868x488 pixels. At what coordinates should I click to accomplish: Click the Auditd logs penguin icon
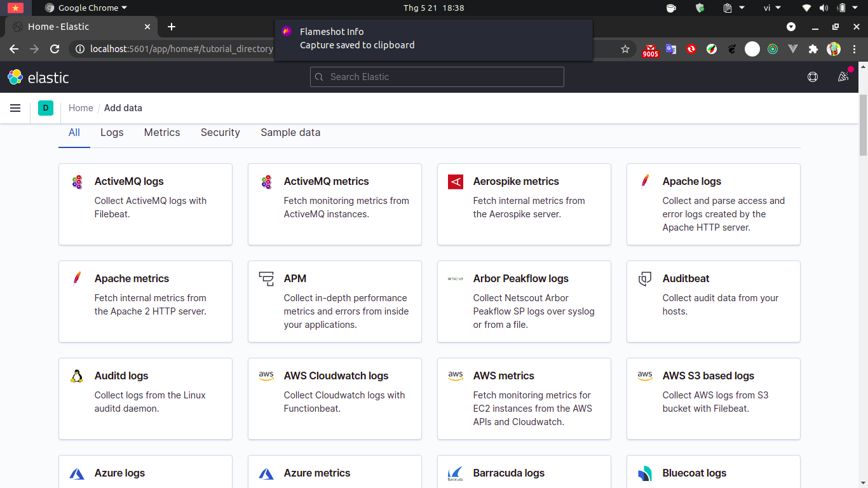[x=77, y=376]
